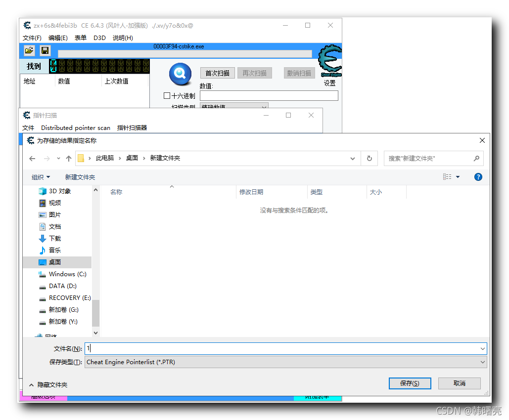Sort by 修改日期 column header
509x420 pixels.
pos(251,192)
